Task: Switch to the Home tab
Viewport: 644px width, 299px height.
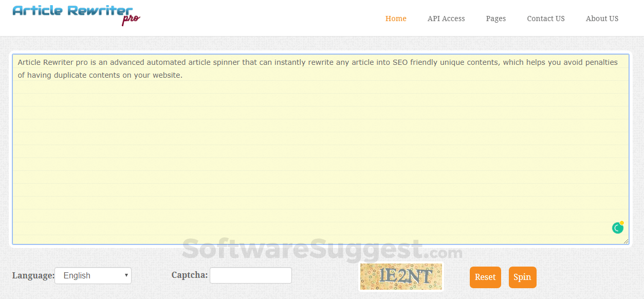Action: tap(395, 19)
